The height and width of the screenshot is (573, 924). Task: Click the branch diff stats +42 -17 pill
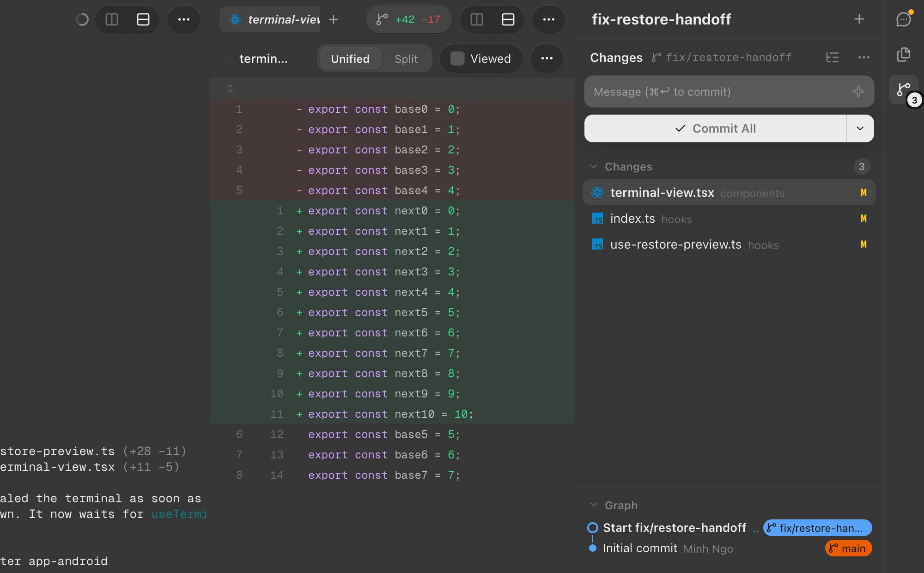pyautogui.click(x=408, y=19)
